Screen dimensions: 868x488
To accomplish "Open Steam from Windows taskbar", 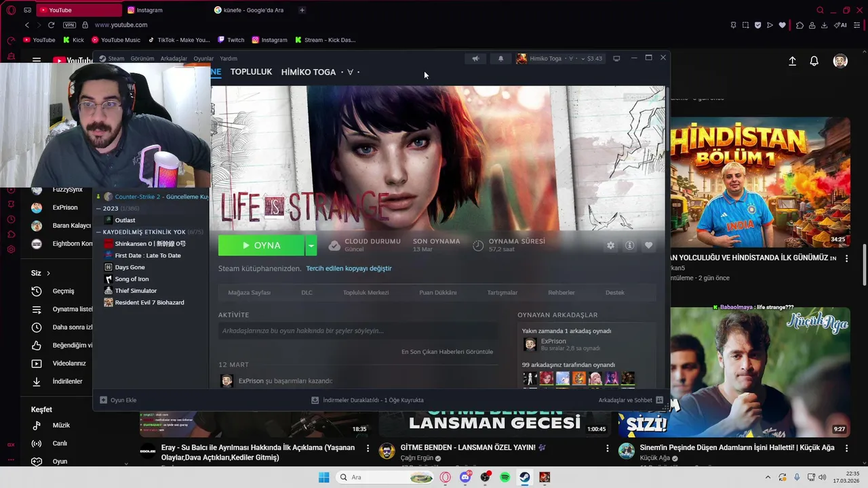I will click(525, 477).
